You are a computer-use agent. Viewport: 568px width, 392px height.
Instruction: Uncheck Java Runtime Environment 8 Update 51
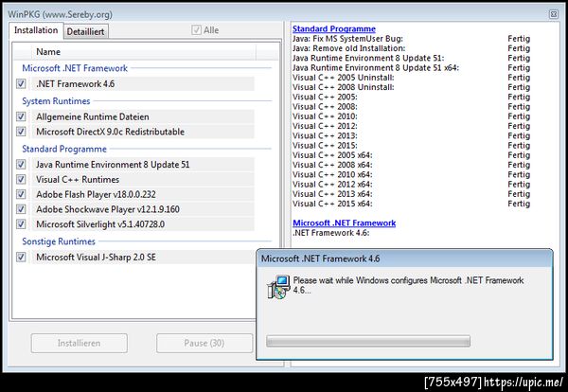(x=21, y=165)
